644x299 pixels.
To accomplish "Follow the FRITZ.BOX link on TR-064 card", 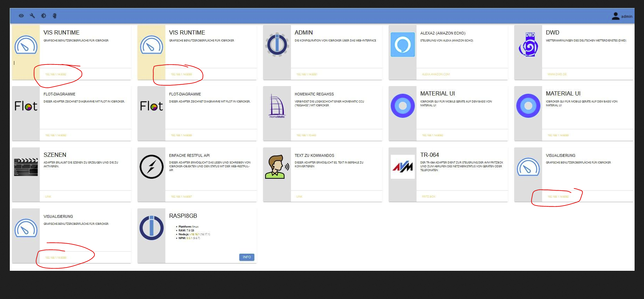I will [428, 197].
